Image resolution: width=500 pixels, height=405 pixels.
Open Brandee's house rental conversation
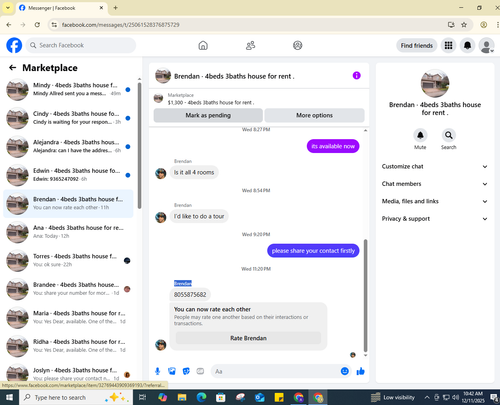68,289
